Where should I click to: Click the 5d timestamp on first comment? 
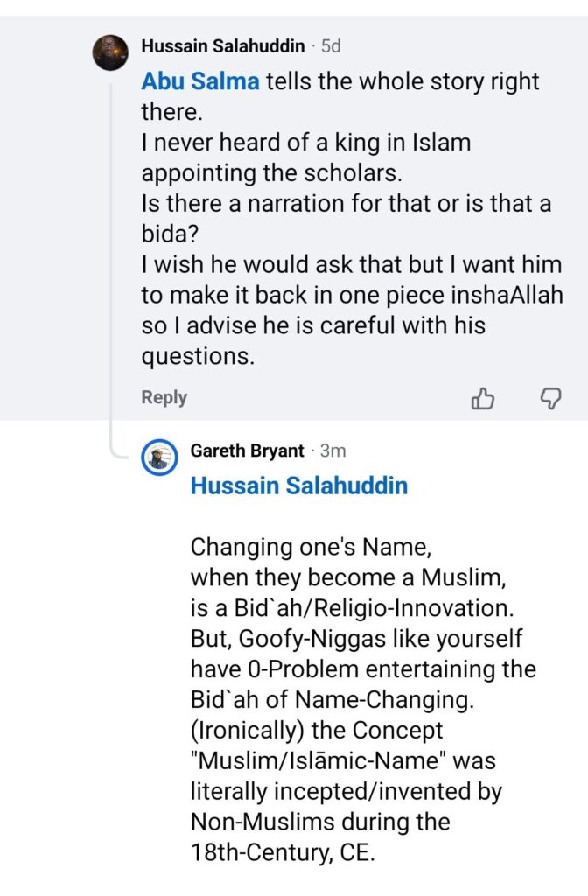click(333, 45)
